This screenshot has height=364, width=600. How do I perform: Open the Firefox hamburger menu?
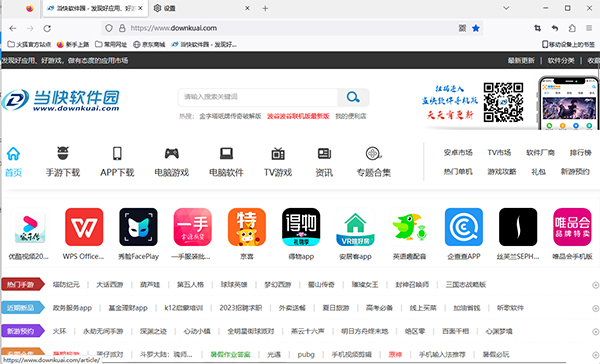589,28
